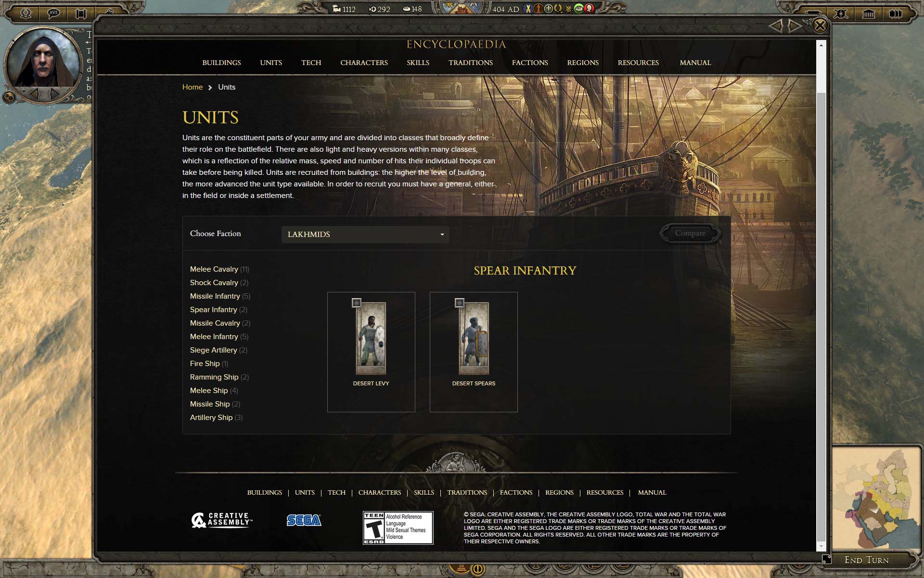Click the green round status icon in top bar
This screenshot has width=924, height=578.
[x=579, y=8]
